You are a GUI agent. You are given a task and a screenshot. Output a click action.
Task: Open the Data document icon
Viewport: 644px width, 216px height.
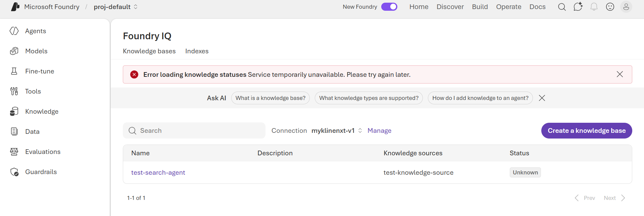pyautogui.click(x=14, y=131)
